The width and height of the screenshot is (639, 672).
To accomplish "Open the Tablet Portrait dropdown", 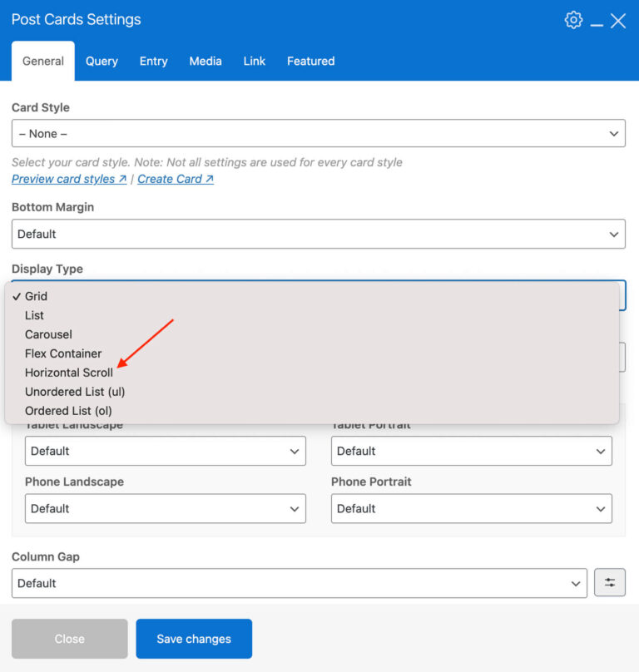I will (471, 451).
